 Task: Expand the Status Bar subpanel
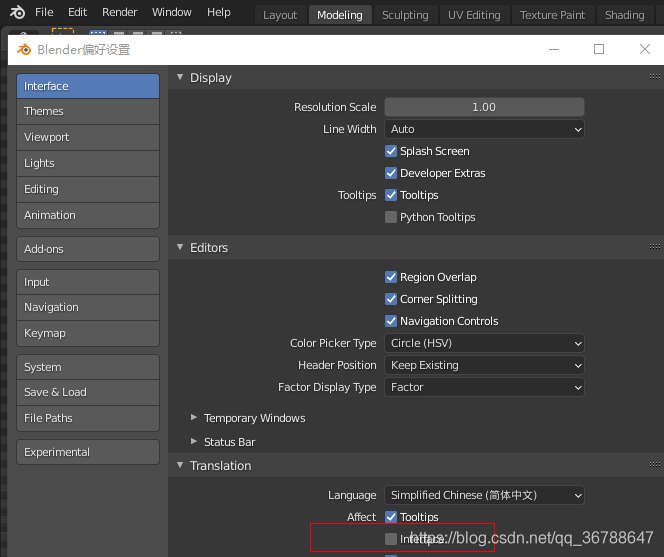(194, 441)
